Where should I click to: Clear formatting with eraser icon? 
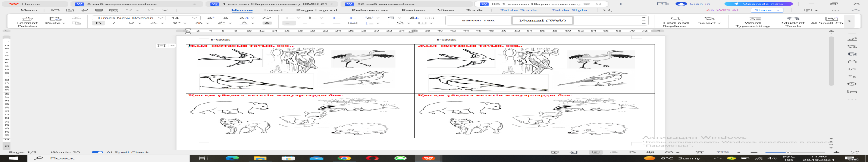coord(267,18)
